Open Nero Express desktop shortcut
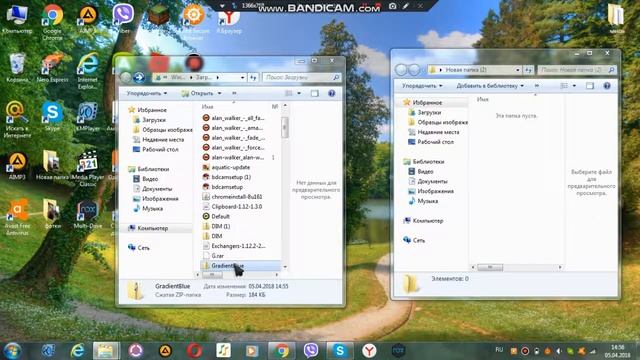Viewport: 640px width, 360px height. click(x=52, y=68)
